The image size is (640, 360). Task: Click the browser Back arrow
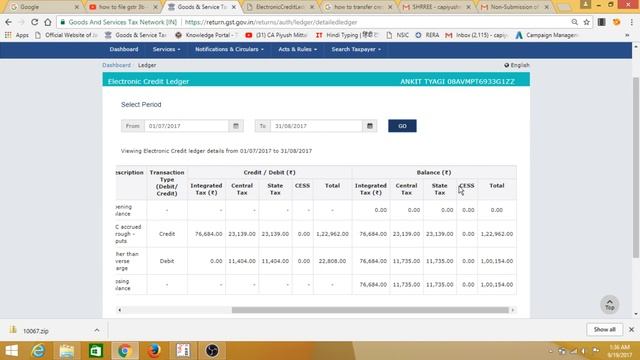9,22
